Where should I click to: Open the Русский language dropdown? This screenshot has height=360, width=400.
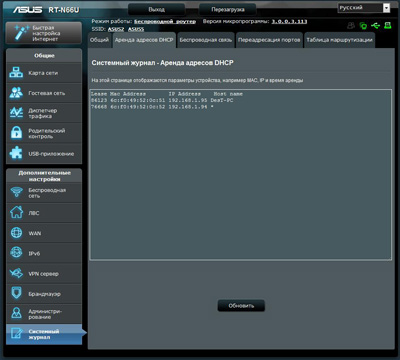[364, 8]
